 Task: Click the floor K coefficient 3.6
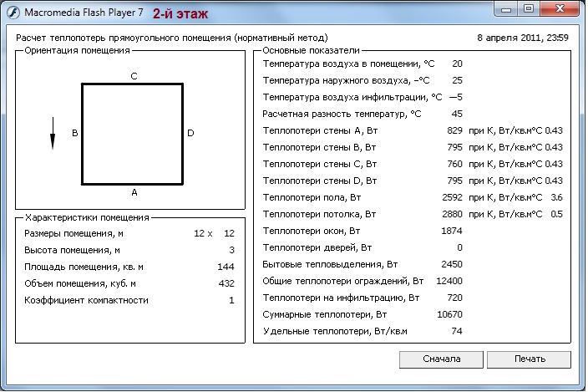coord(556,197)
